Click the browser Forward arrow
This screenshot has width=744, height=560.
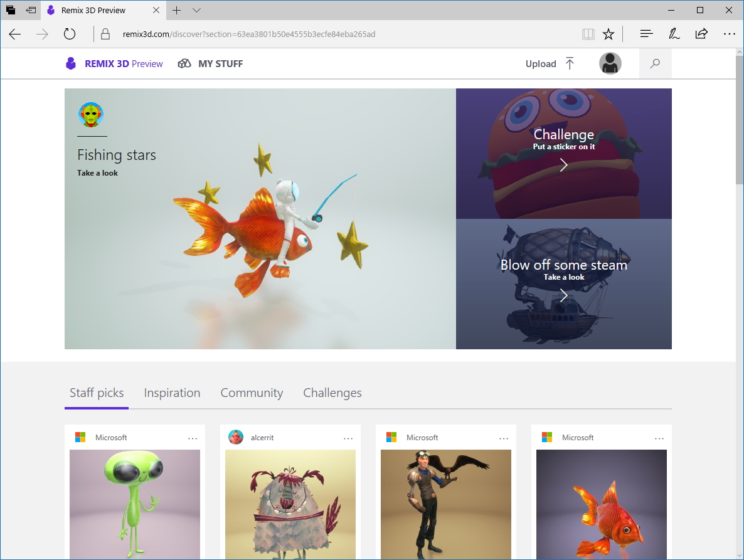coord(42,34)
